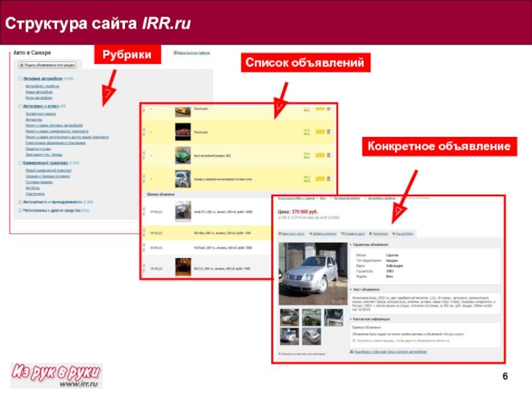Screen dimensions: 532x399
Task: Open the Подробнее о Volkswagen Bora catalog link
Action: [390, 352]
